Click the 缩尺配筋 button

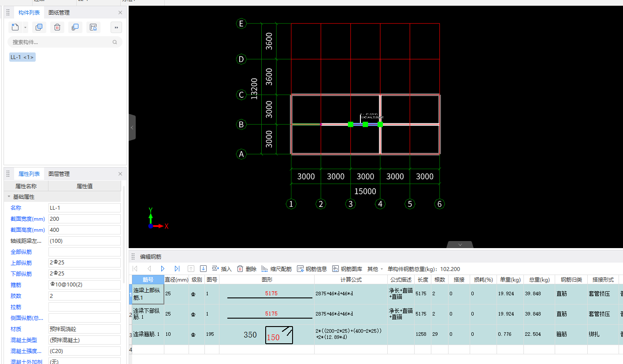point(276,269)
